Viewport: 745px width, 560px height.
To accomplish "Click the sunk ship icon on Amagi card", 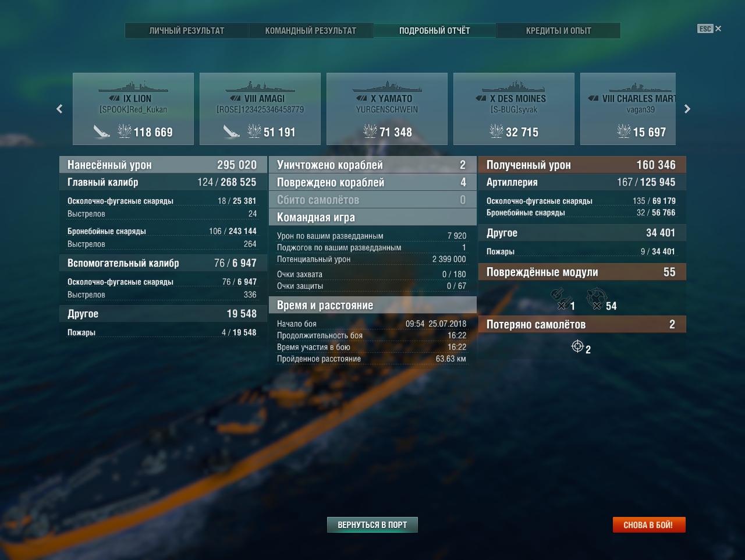I will pos(232,132).
